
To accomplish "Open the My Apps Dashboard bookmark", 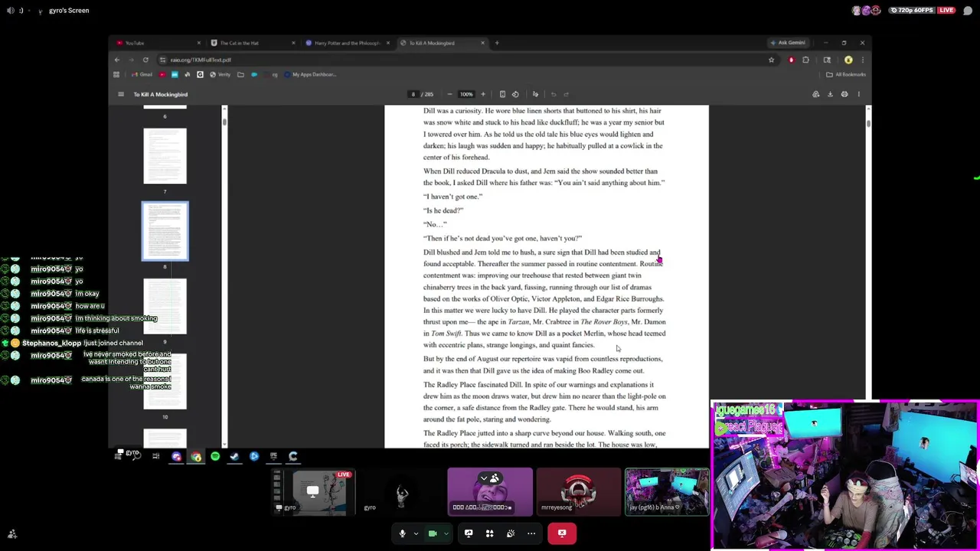I will click(x=310, y=74).
